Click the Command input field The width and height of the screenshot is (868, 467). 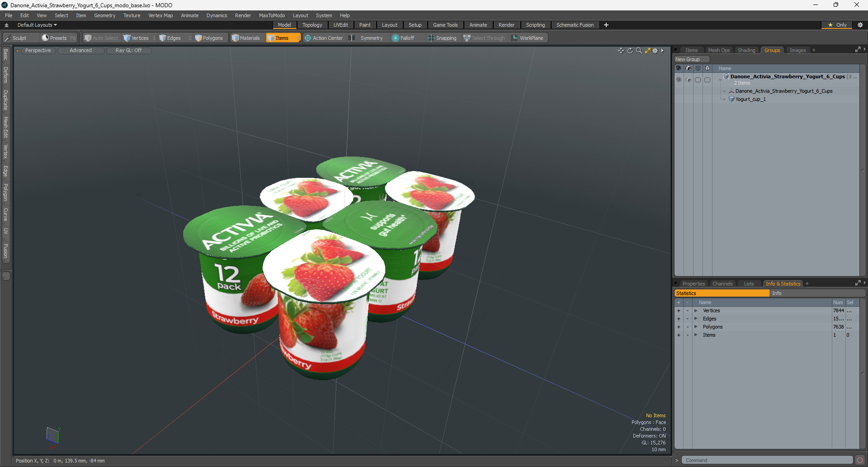click(767, 460)
